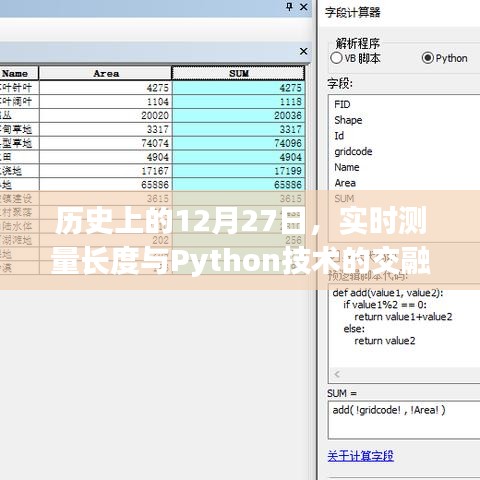Close the attribute table window

point(303,51)
